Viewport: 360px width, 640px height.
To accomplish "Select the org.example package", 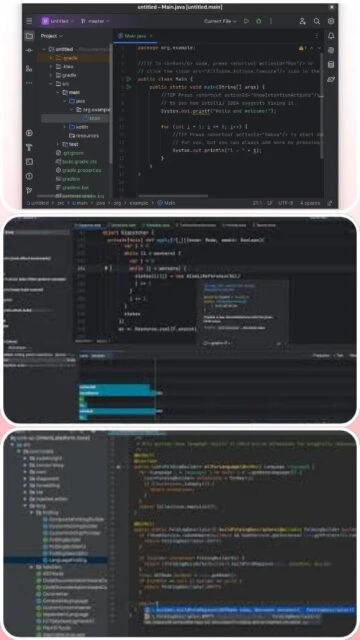I will pos(93,109).
